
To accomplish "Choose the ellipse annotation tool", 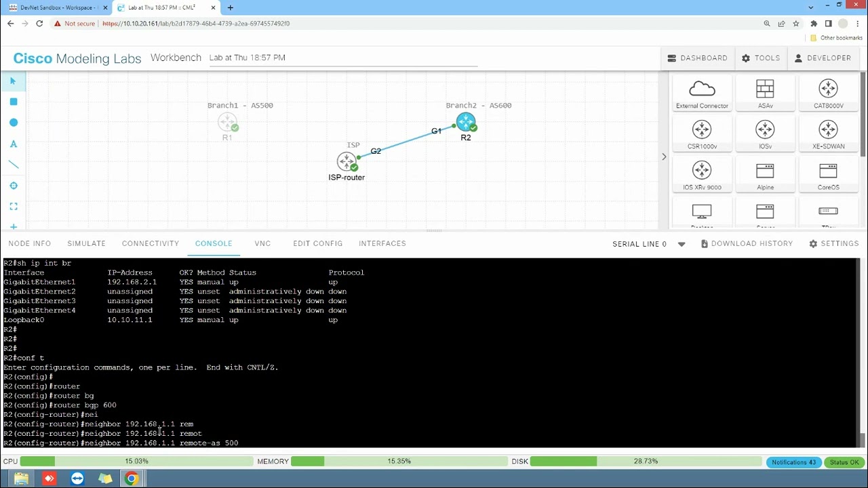I will pos(14,123).
